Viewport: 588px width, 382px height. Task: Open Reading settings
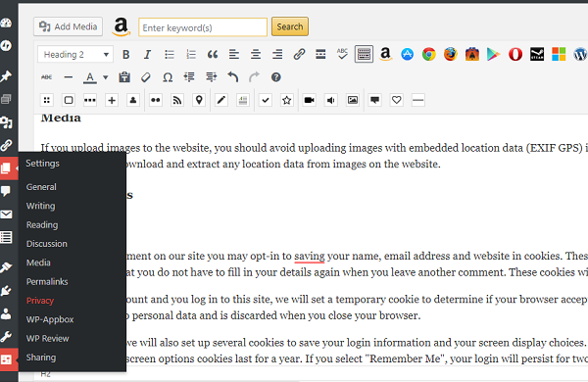42,225
